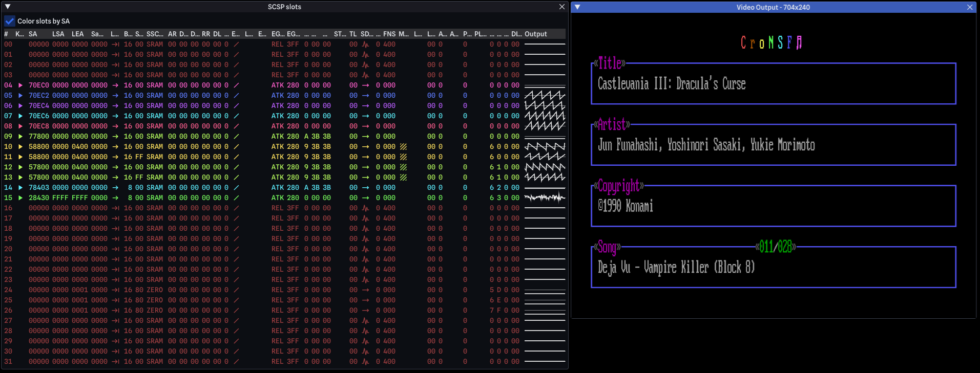Image resolution: width=980 pixels, height=373 pixels.
Task: Click the key-on play icon for slot 09
Action: (20, 137)
